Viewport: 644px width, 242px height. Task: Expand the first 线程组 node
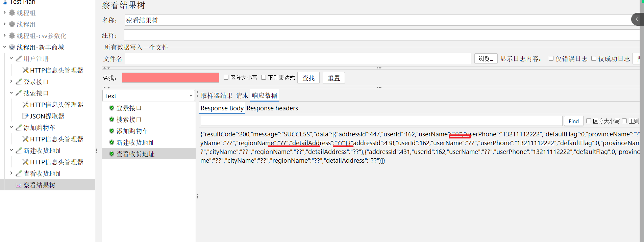[4, 12]
